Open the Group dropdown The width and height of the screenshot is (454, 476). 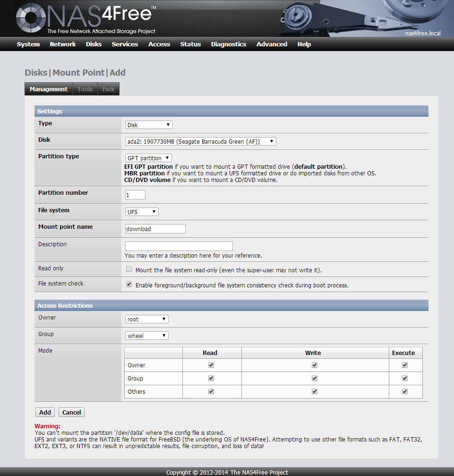pos(146,336)
